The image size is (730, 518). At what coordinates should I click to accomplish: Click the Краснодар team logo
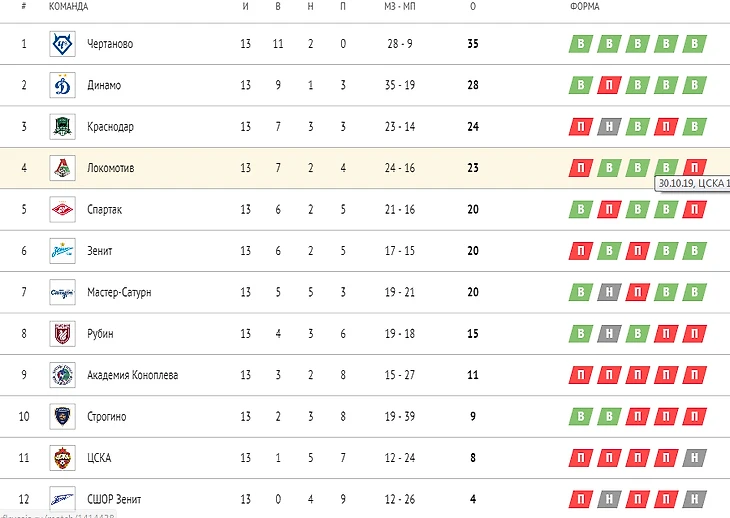click(x=62, y=127)
